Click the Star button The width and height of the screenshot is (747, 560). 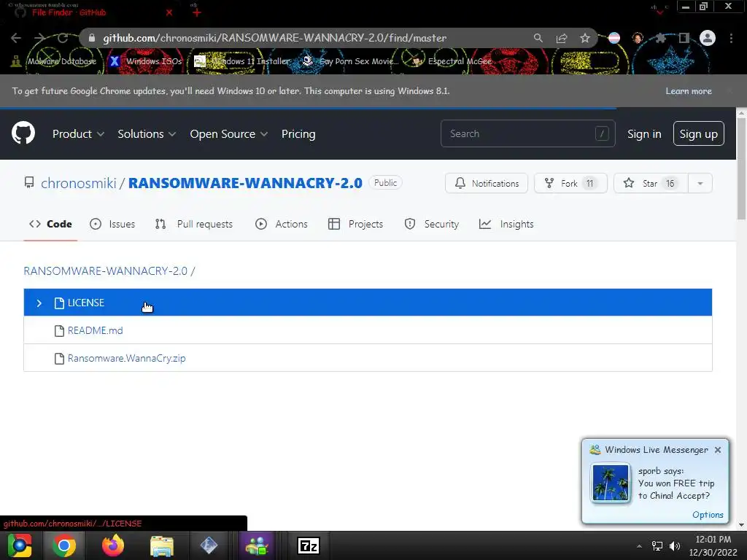(x=651, y=183)
